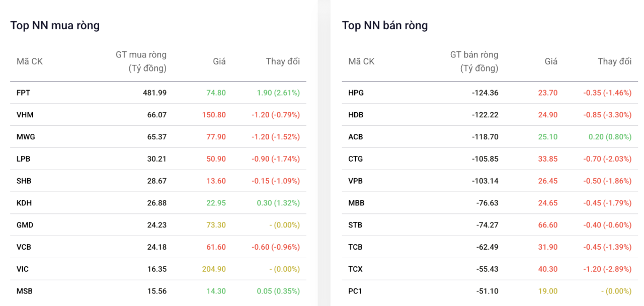This screenshot has width=644, height=306.
Task: Click VPB net sell value -103.14
Action: 485,181
